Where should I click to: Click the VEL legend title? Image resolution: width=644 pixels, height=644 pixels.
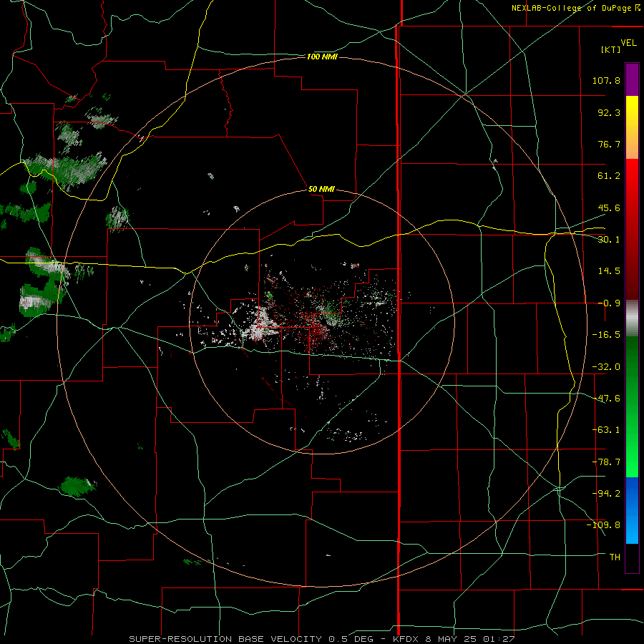point(628,43)
